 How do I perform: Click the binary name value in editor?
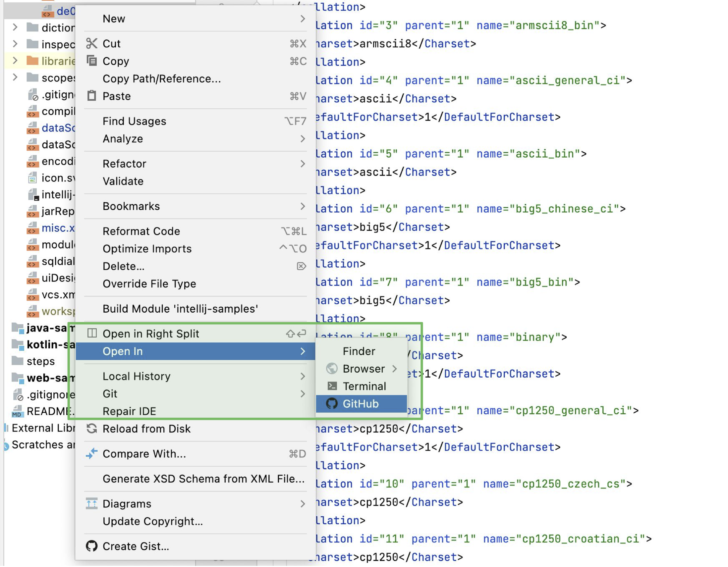(535, 337)
